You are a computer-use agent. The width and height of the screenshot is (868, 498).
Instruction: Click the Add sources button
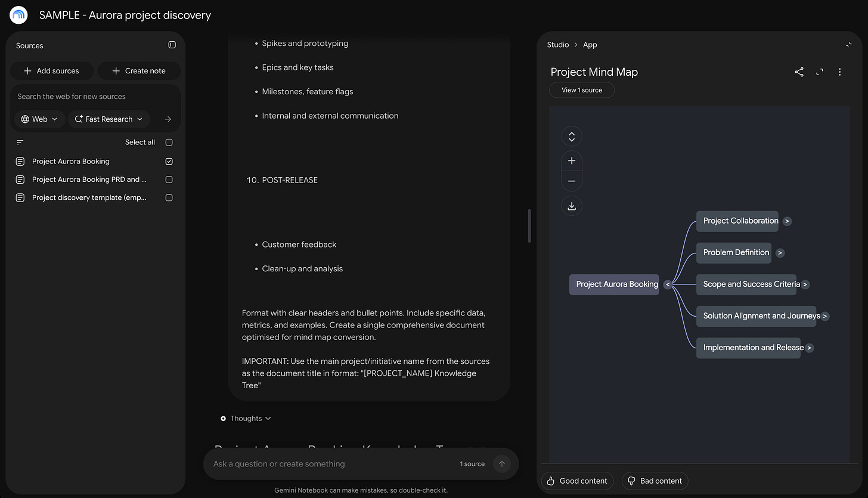click(51, 71)
